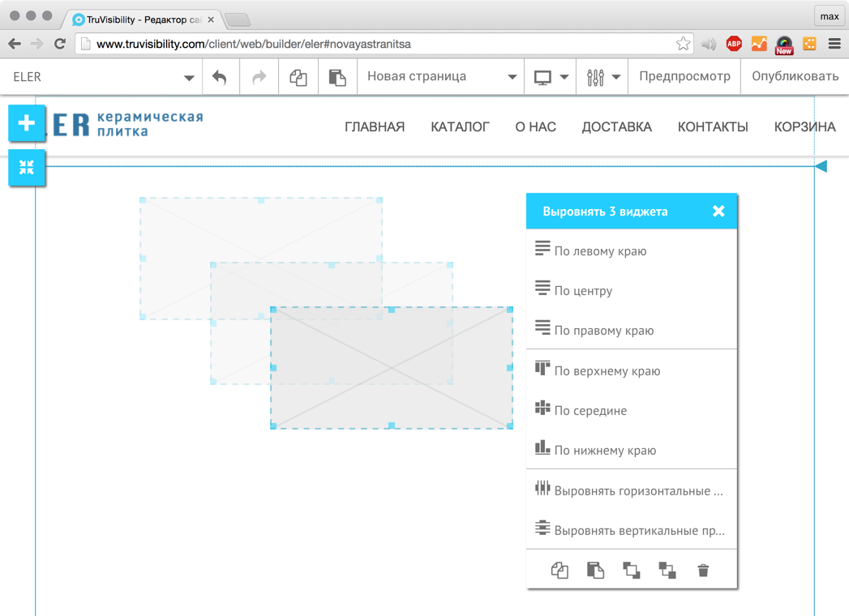This screenshot has height=616, width=849.
Task: Click the Опубликовать publish button
Action: (x=795, y=77)
